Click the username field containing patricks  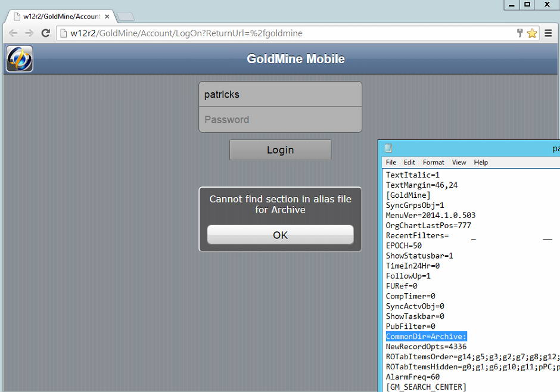(280, 94)
